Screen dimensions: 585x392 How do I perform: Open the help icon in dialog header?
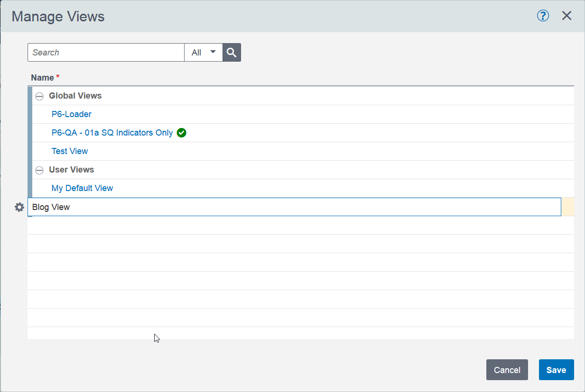543,16
